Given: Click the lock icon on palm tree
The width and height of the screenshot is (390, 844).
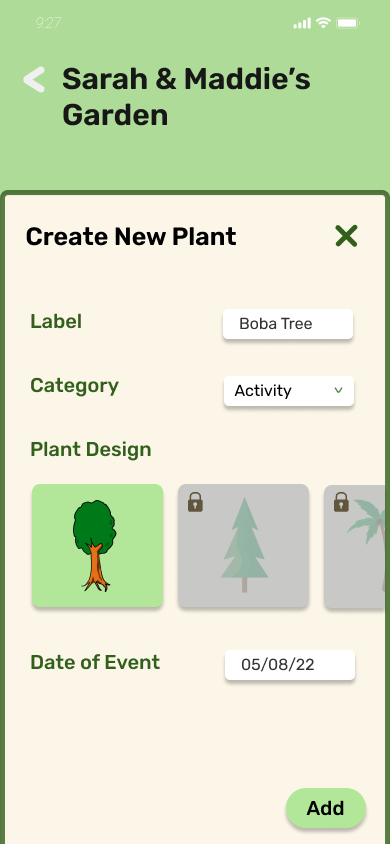Looking at the screenshot, I should coord(341,502).
